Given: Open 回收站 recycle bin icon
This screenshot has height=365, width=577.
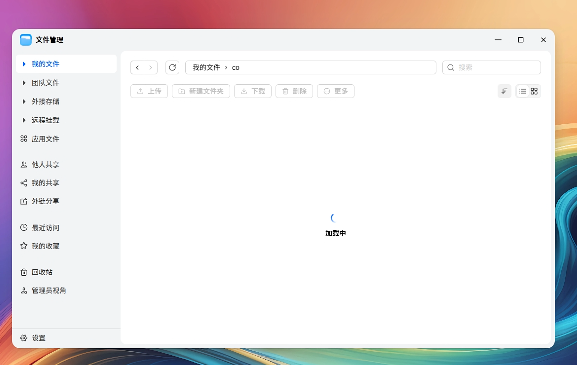Looking at the screenshot, I should pos(24,272).
